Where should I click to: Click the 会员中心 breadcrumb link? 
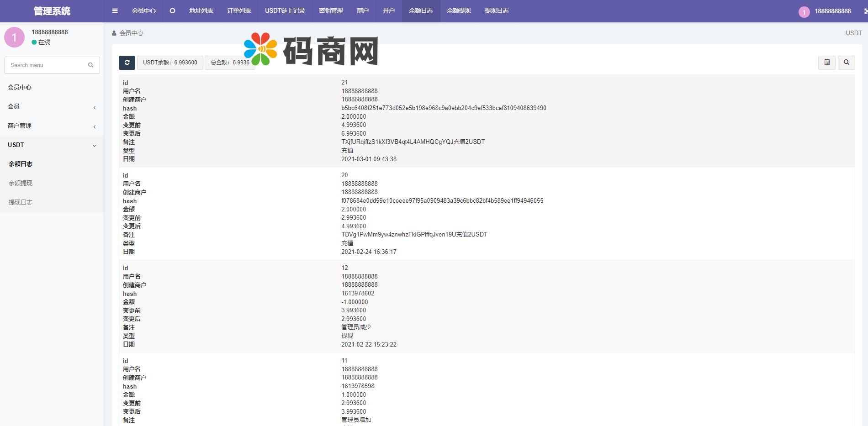point(131,33)
